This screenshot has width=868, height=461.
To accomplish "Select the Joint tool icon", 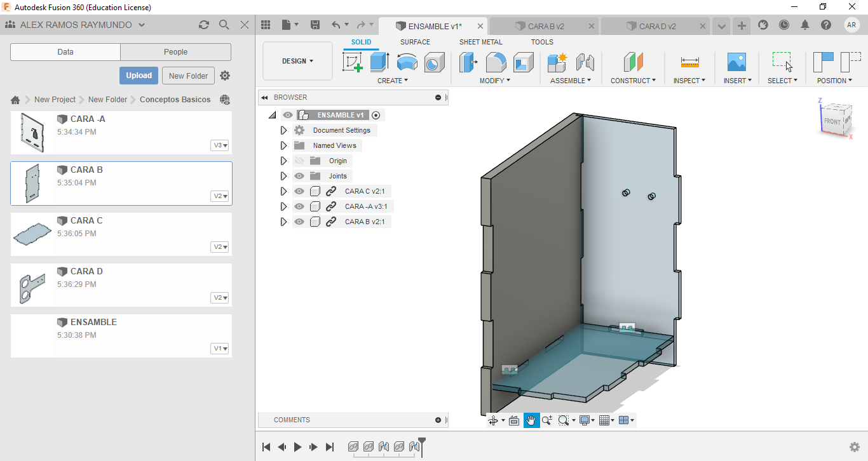I will (585, 62).
